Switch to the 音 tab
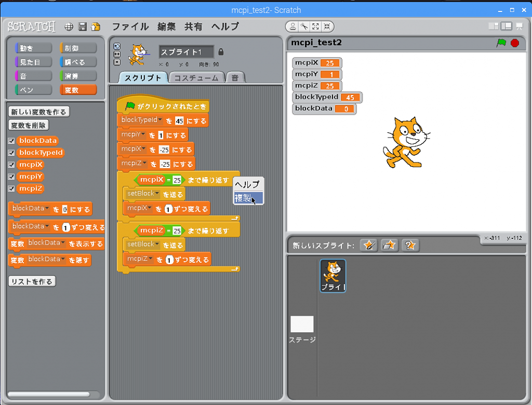This screenshot has width=532, height=405. coord(235,78)
